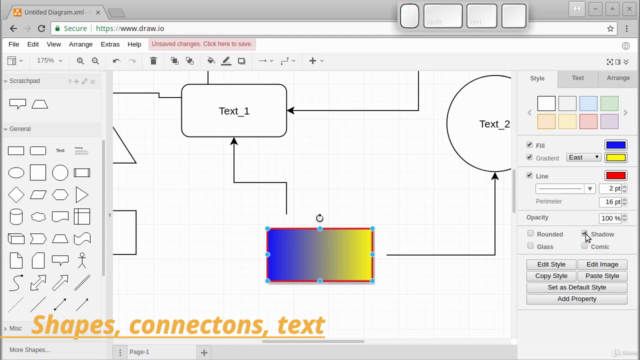This screenshot has width=640, height=360.
Task: Open the line style pattern dropdown
Action: [565, 189]
